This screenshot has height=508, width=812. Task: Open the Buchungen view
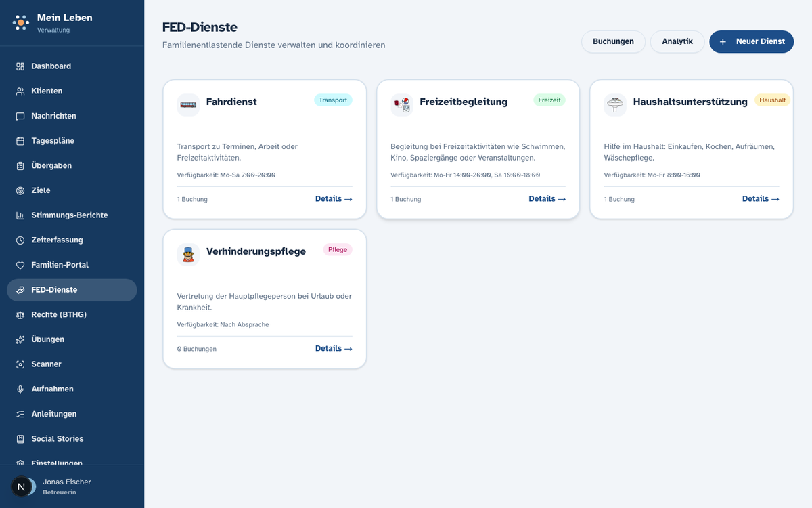tap(613, 41)
